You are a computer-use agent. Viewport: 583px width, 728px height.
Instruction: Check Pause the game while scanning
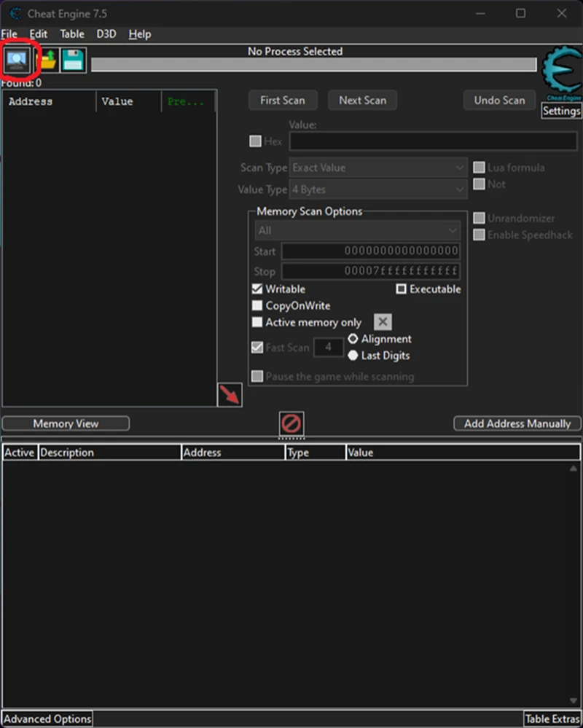click(x=257, y=376)
